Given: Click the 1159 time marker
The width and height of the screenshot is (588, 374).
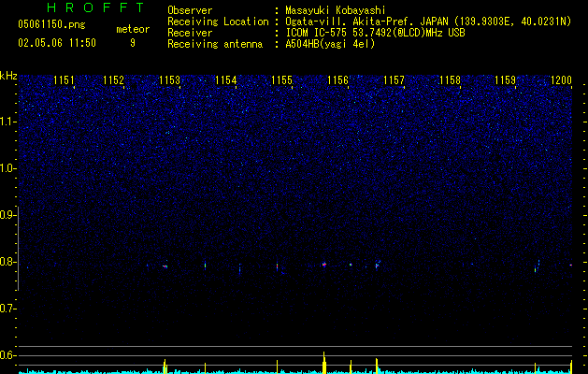Looking at the screenshot, I should (x=506, y=80).
